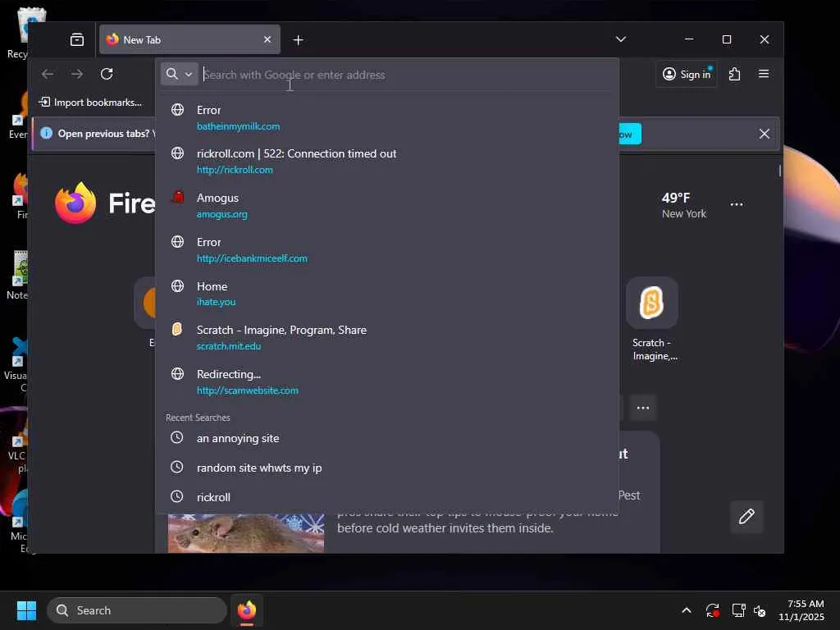This screenshot has height=630, width=840.
Task: Open weather widget options next to New York
Action: point(737,204)
